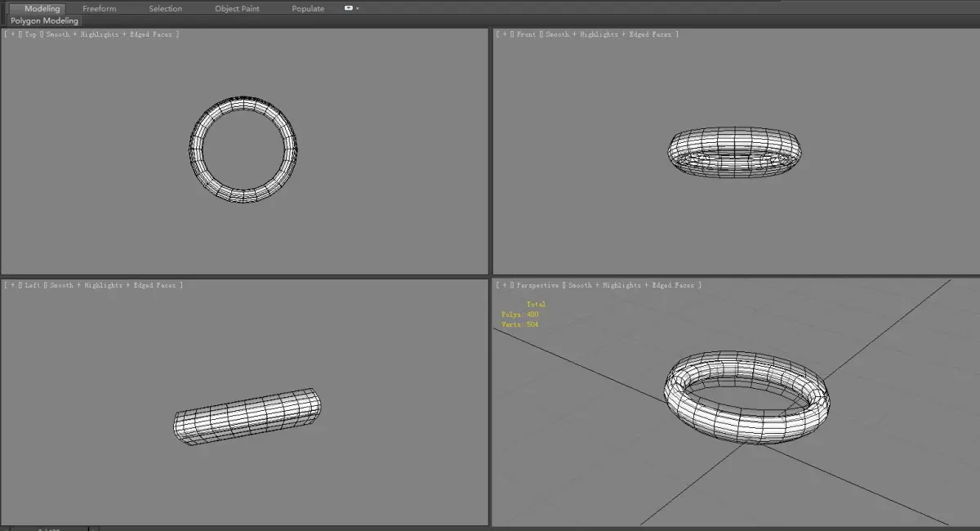Open the Object Paint ribbon tab
Screen dimensions: 980x531
(x=238, y=8)
